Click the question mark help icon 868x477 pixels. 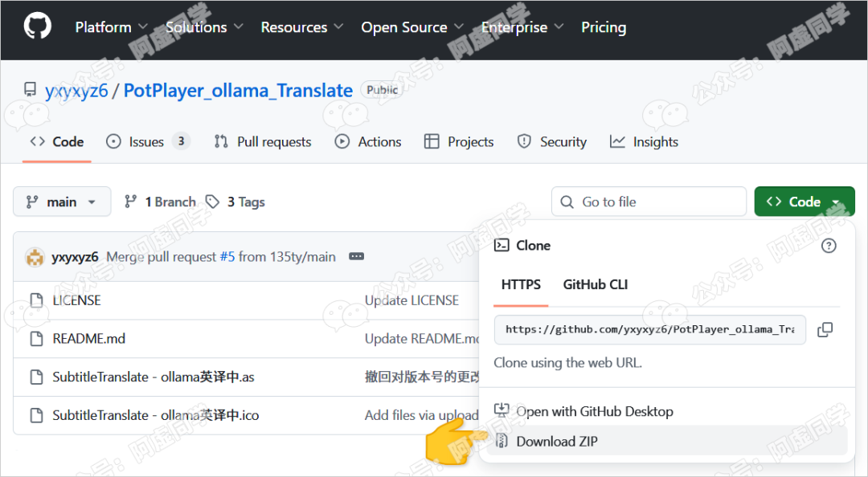point(829,246)
